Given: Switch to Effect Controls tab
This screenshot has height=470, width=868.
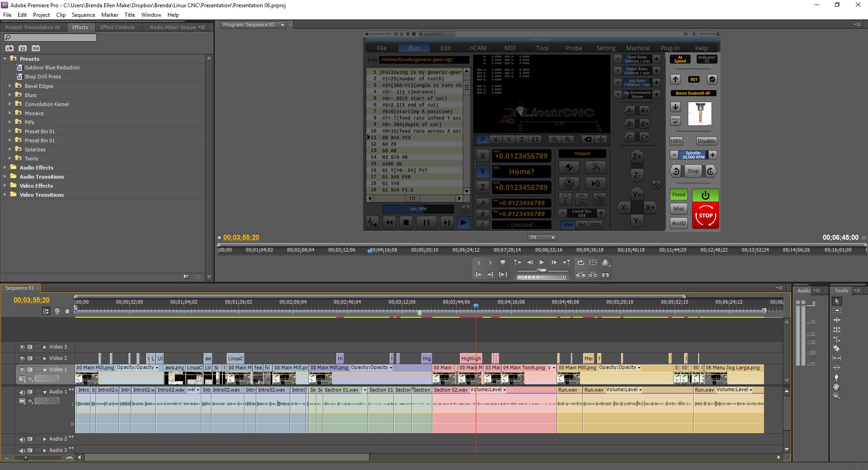Looking at the screenshot, I should [x=118, y=27].
